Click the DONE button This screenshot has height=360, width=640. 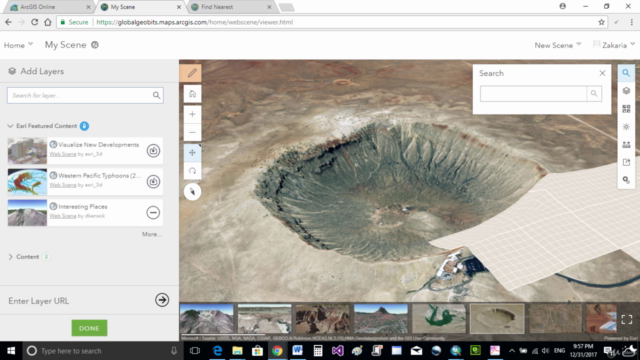point(89,328)
